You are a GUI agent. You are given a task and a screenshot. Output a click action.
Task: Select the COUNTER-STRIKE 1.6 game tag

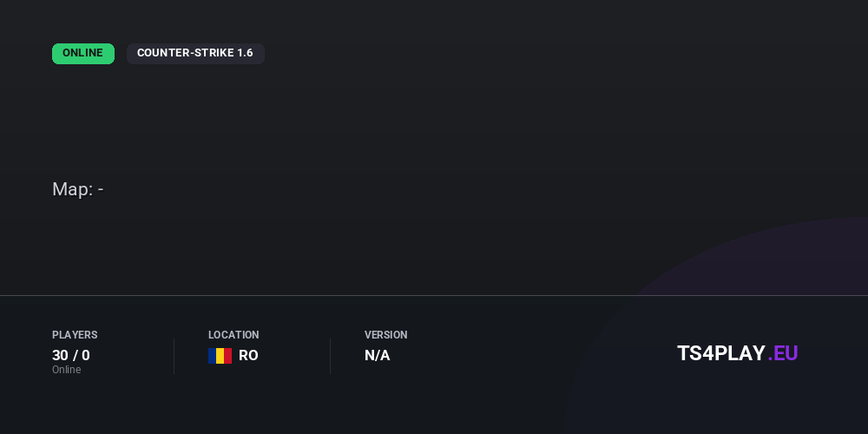pos(195,54)
